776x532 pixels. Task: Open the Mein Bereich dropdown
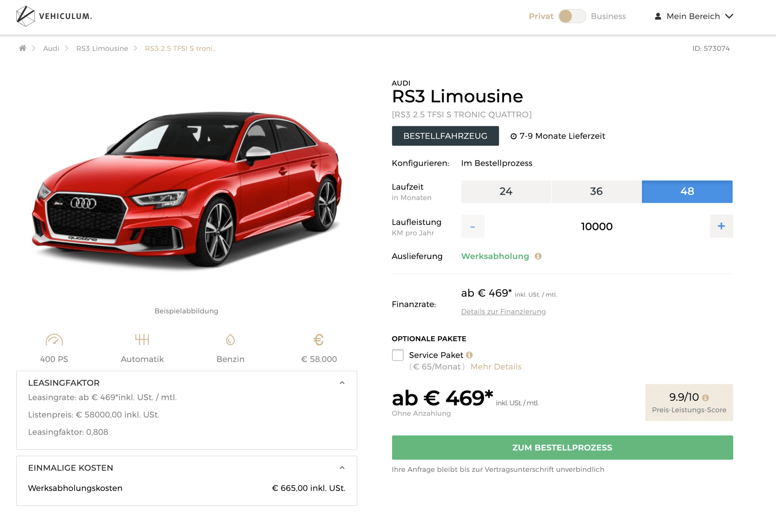(x=694, y=16)
